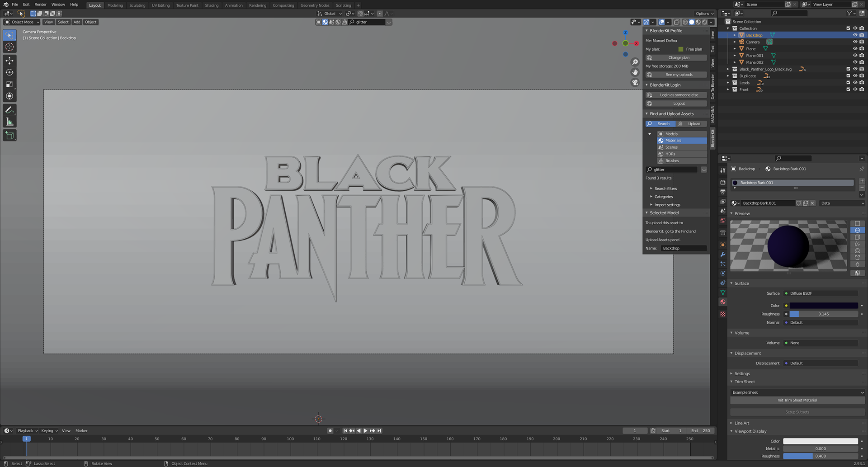The width and height of the screenshot is (868, 467).
Task: Click See my uploads button
Action: (676, 75)
